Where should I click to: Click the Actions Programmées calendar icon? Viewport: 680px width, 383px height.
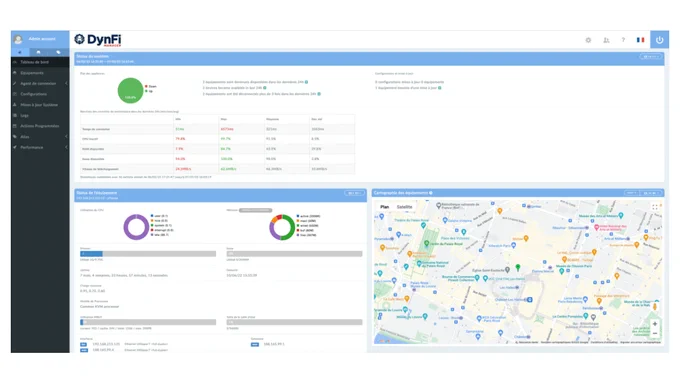[15, 126]
